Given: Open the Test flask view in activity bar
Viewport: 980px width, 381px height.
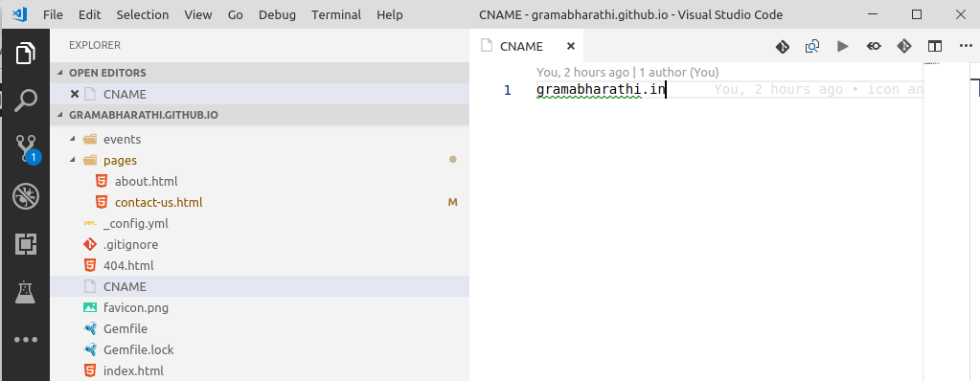Looking at the screenshot, I should [26, 292].
